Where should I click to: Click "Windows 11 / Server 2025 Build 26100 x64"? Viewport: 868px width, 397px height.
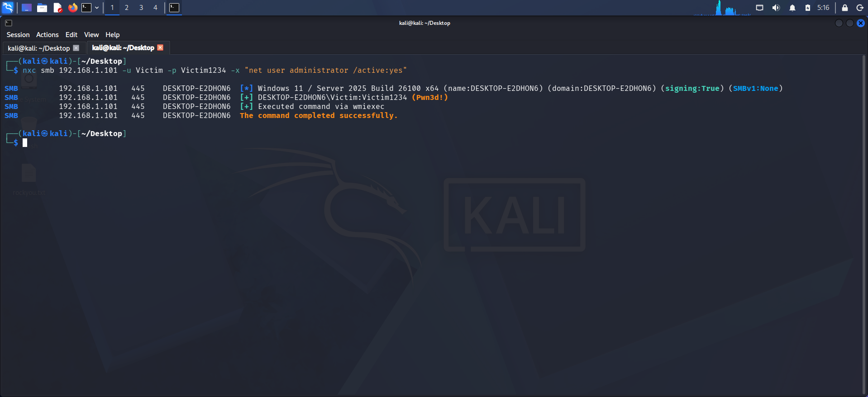[348, 89]
